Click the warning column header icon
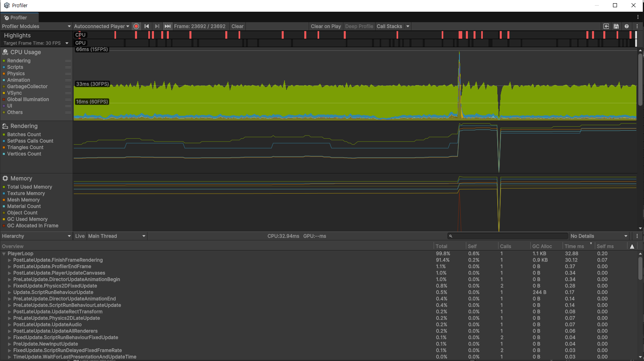This screenshot has height=361, width=644. coord(632,246)
